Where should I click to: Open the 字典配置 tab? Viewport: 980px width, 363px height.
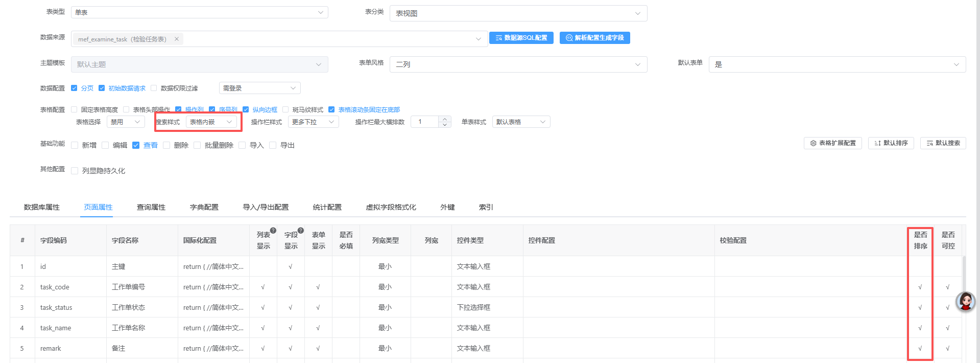(x=204, y=207)
